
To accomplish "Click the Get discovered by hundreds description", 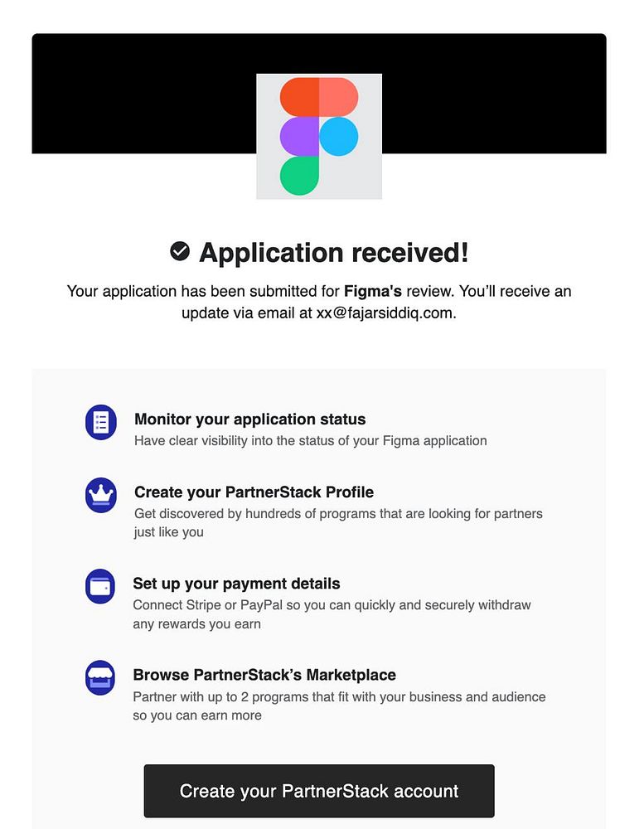I will click(x=338, y=522).
